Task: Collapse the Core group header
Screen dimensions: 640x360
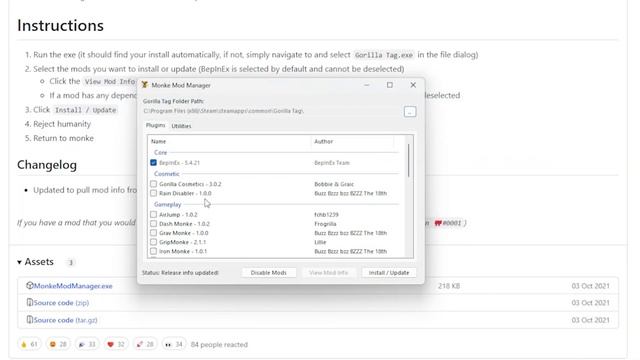Action: (161, 152)
